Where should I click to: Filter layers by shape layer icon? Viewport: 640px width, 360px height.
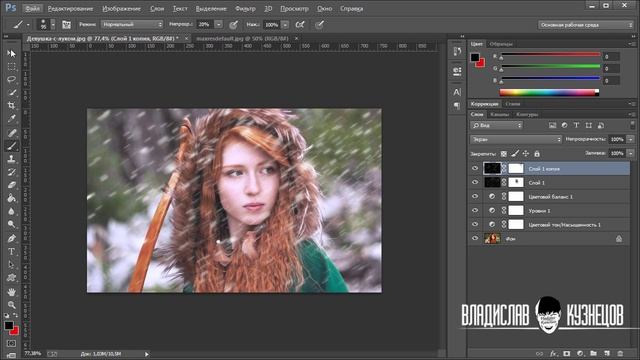tap(589, 125)
